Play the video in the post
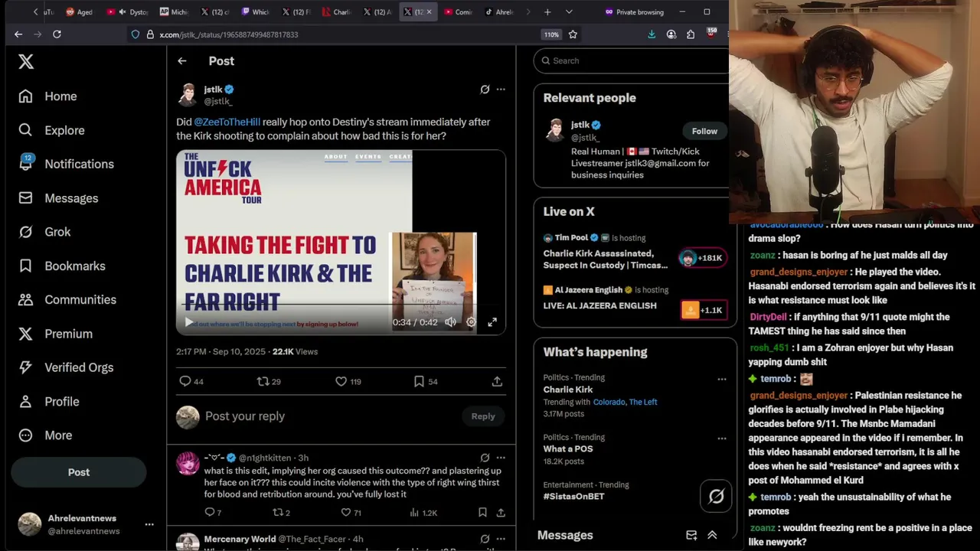 point(189,322)
